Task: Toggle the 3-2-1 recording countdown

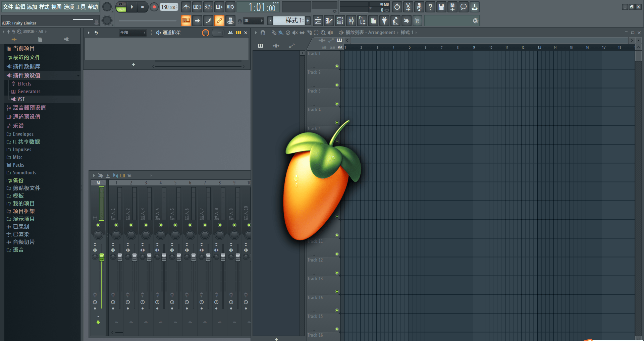Action: [208, 7]
